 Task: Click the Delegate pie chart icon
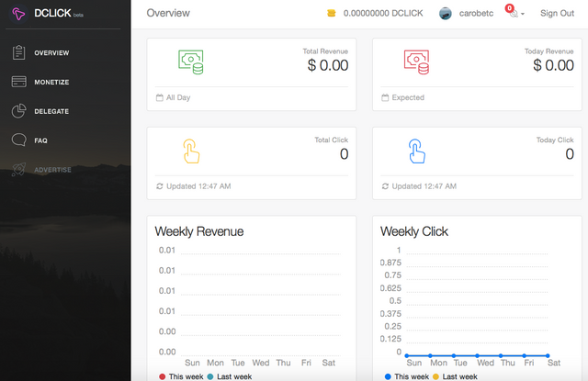[x=18, y=111]
